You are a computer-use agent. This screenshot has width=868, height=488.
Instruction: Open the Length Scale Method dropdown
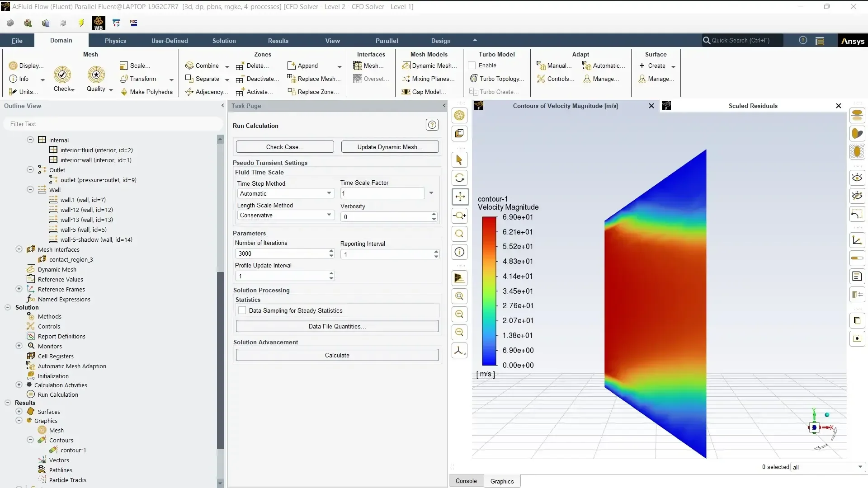pos(286,215)
